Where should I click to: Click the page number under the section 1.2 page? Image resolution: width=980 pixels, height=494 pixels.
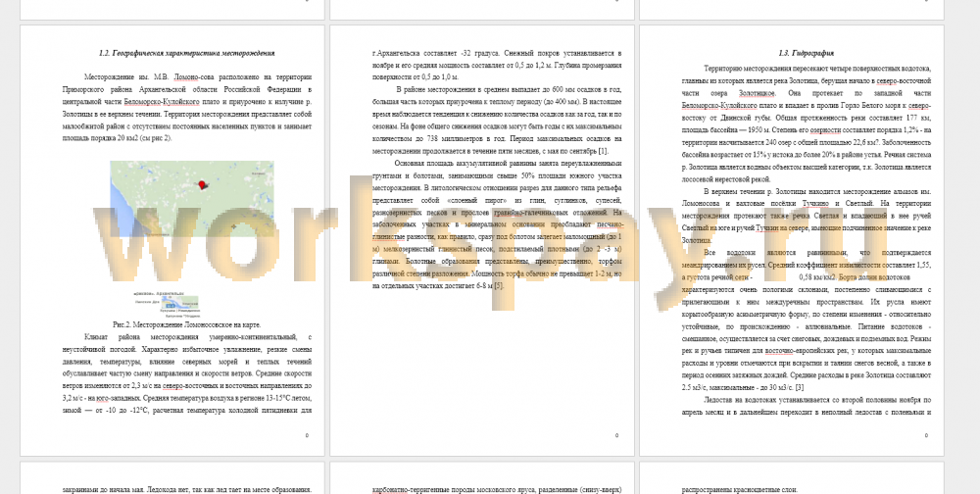tap(307, 436)
